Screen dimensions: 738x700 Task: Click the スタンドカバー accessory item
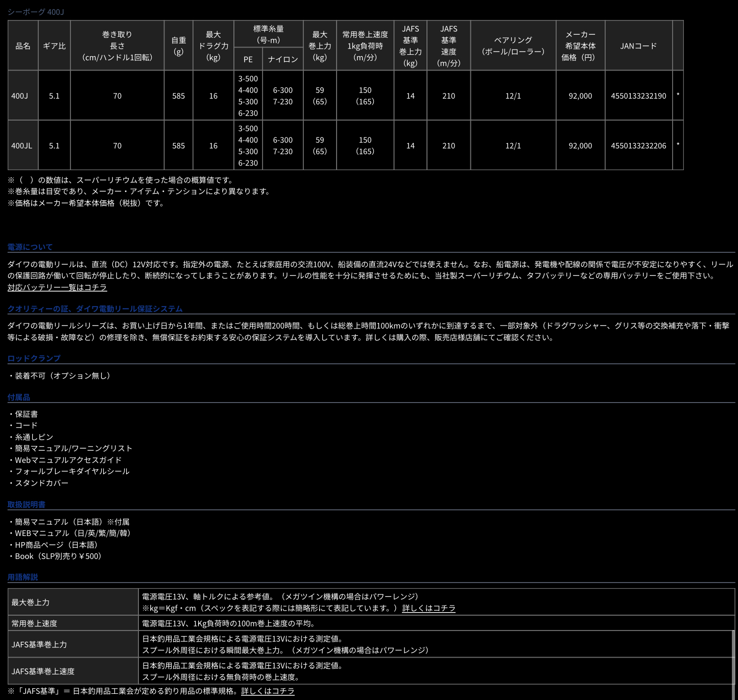point(41,483)
